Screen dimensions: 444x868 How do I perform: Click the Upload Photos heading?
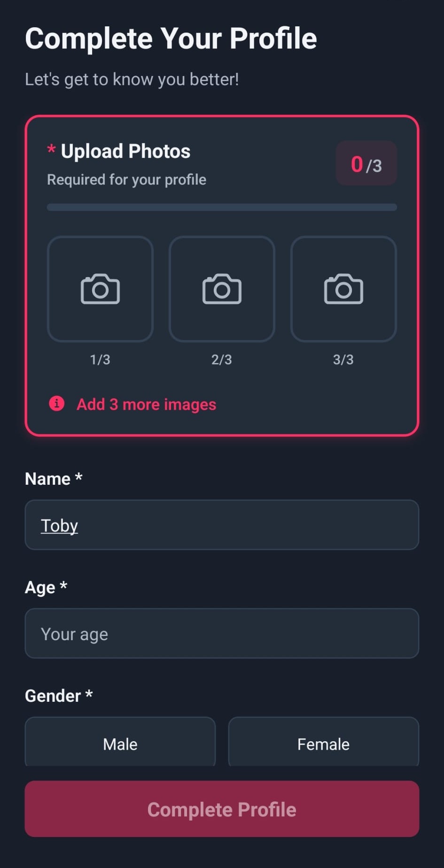[x=125, y=151]
